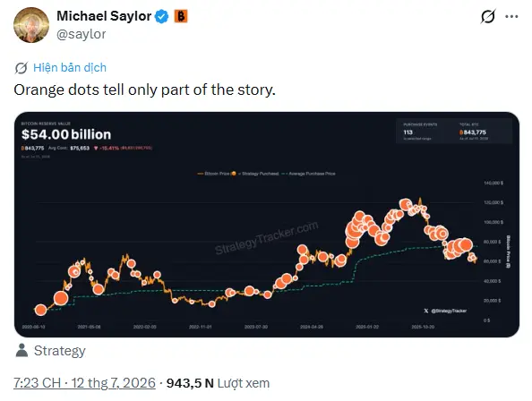The image size is (532, 401).
Task: Click the orange Bitcoin affiliate badge
Action: (x=181, y=16)
